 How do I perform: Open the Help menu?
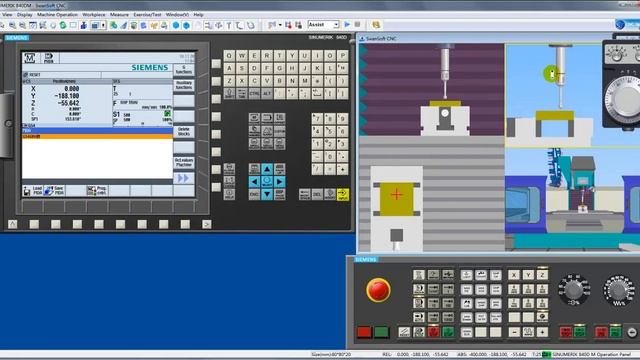[x=198, y=15]
